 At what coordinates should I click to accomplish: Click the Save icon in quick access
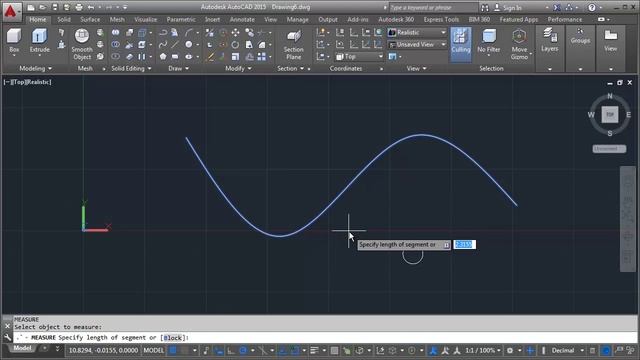(x=55, y=7)
